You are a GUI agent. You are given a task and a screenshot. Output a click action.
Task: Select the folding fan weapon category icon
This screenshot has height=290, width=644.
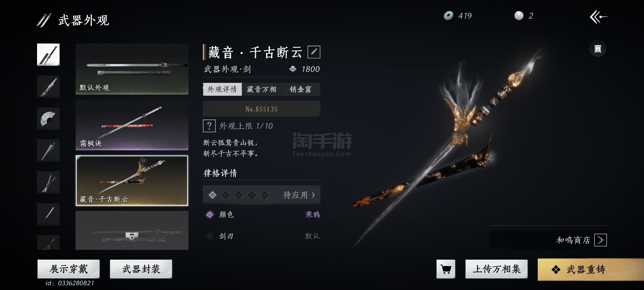48,118
